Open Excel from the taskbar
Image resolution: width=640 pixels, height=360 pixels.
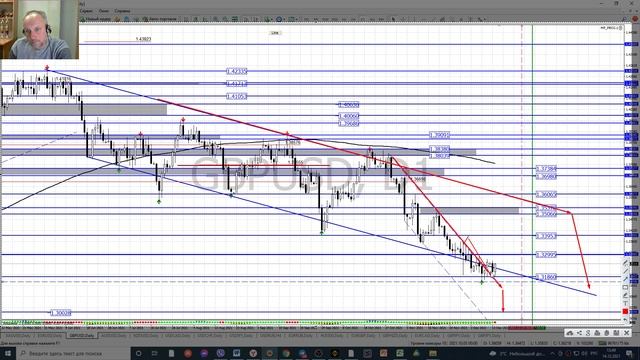400,353
